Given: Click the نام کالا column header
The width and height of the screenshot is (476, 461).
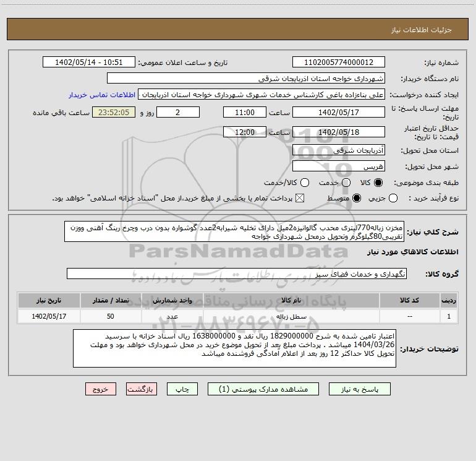Looking at the screenshot, I should 291,300.
